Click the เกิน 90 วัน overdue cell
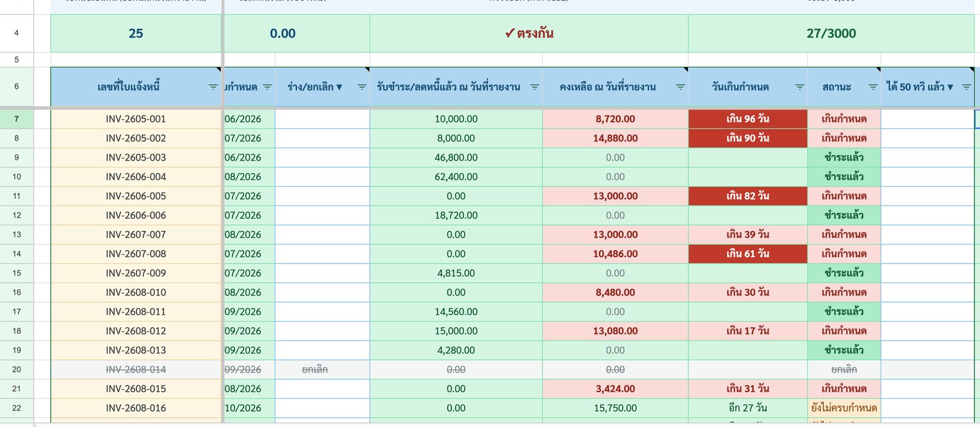This screenshot has width=980, height=427. coord(748,138)
